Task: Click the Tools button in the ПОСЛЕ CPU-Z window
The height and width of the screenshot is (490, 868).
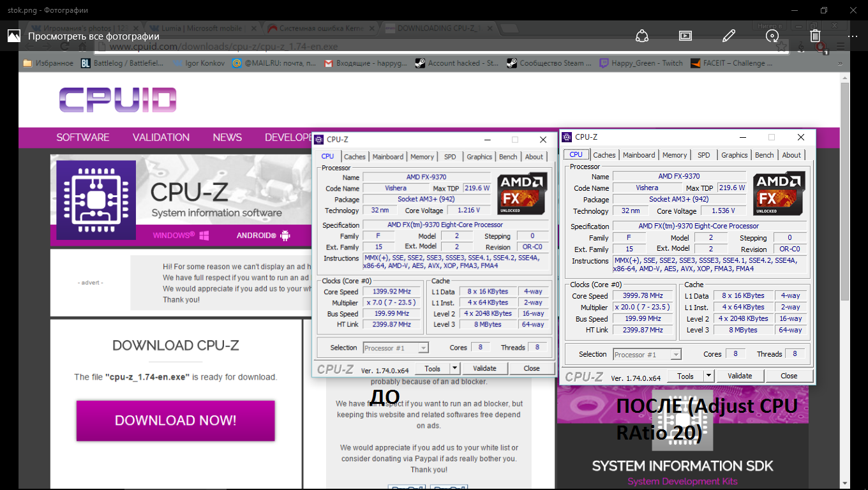Action: pyautogui.click(x=685, y=376)
